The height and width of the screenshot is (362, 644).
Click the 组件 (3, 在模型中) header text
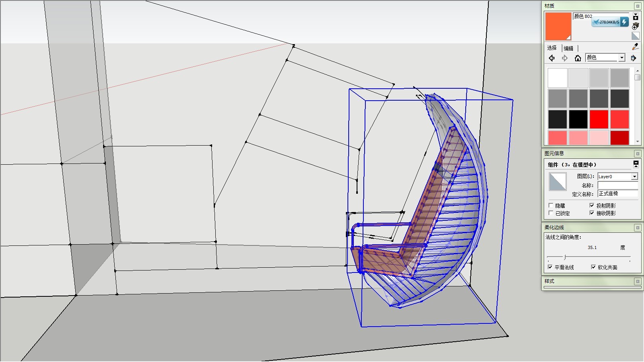[x=572, y=165]
